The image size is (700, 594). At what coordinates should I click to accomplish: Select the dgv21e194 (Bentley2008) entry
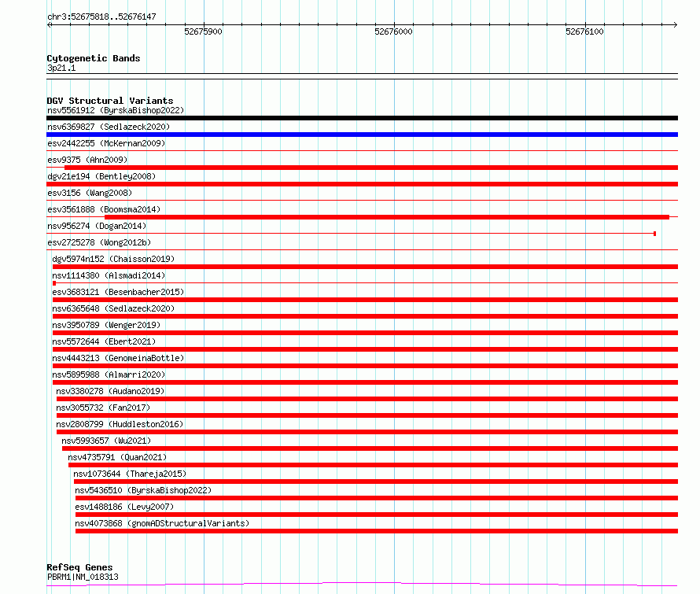click(x=101, y=176)
